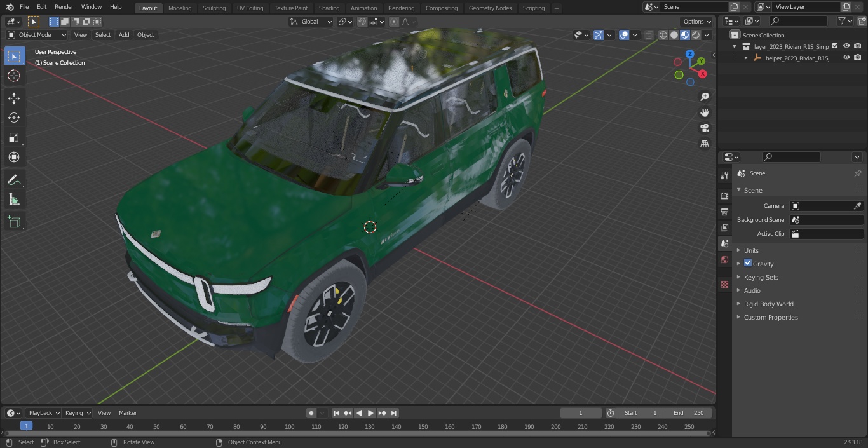Image resolution: width=868 pixels, height=448 pixels.
Task: Open the viewport shading options dropdown arrow
Action: (707, 35)
